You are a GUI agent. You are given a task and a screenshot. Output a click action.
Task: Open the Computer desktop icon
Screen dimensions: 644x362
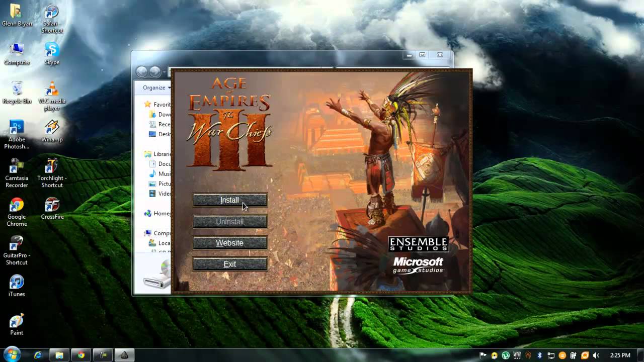17,54
